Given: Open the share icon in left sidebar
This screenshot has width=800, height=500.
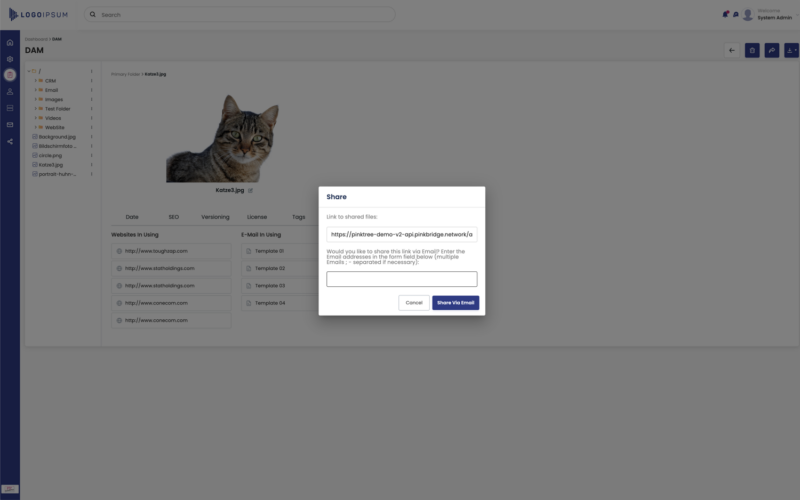Looking at the screenshot, I should point(10,141).
